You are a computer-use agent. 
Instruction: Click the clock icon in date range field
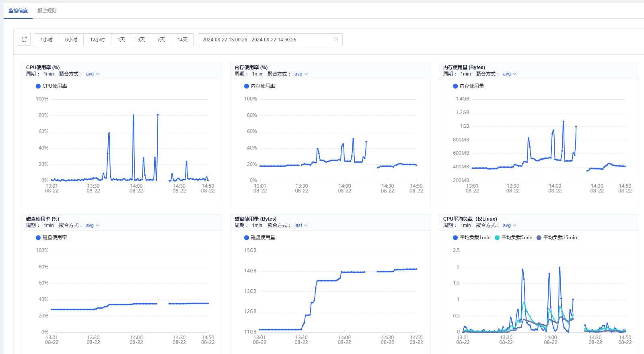click(x=336, y=39)
